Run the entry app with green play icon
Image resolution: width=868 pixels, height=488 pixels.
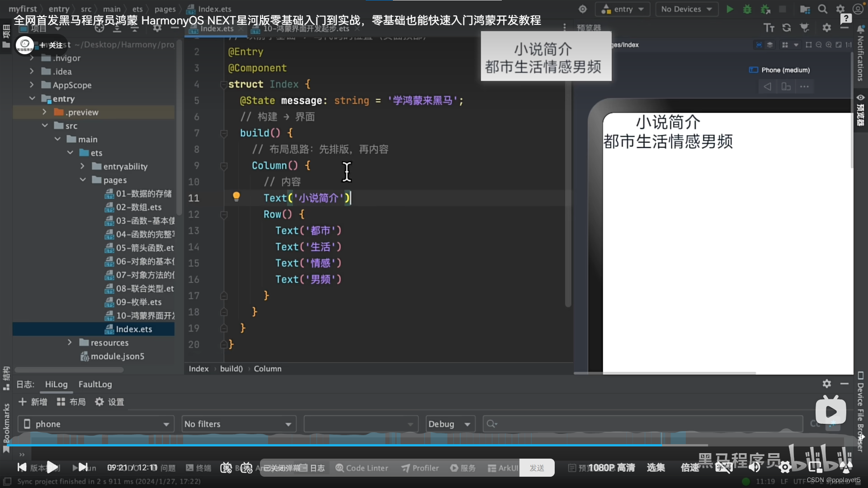(730, 9)
